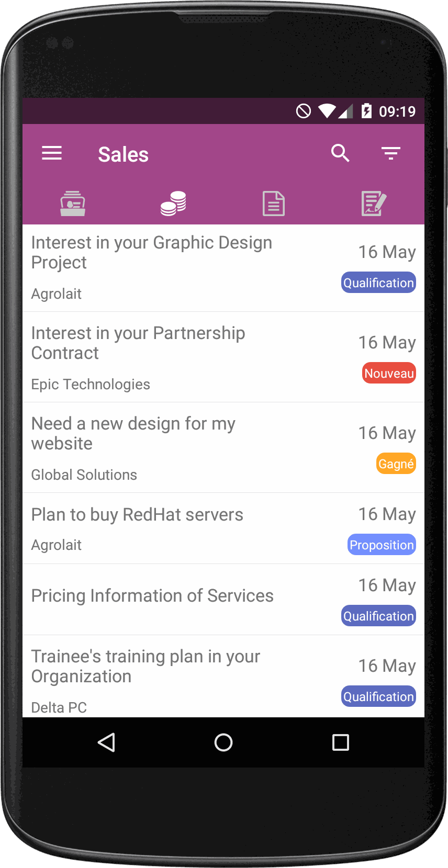The height and width of the screenshot is (868, 448).
Task: Open the hamburger navigation menu
Action: 52,153
